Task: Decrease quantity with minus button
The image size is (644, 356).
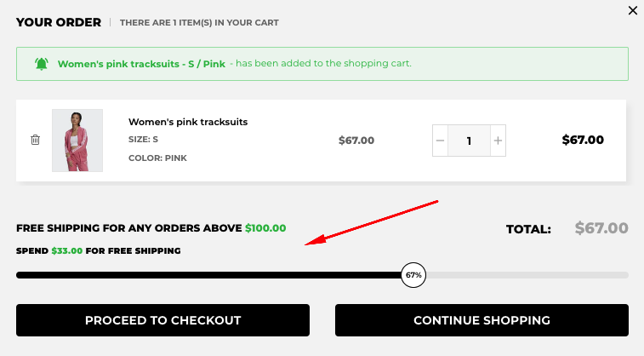Action: point(440,141)
